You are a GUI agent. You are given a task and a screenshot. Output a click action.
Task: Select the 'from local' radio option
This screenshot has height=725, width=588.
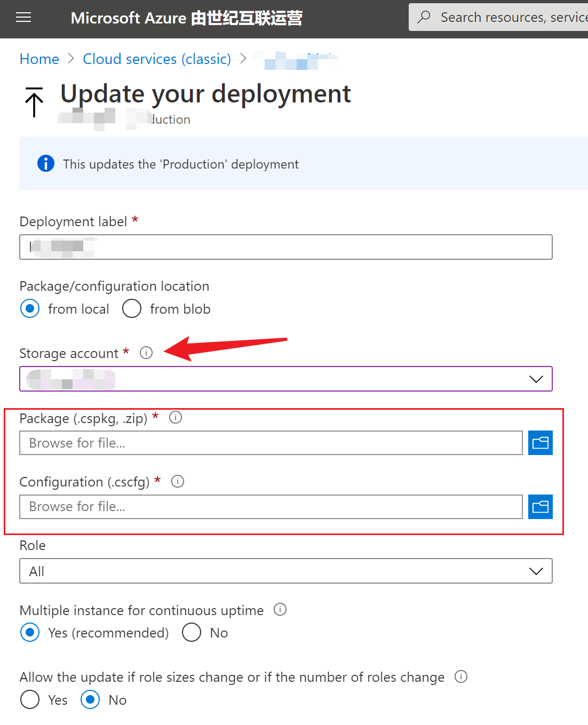pos(30,308)
